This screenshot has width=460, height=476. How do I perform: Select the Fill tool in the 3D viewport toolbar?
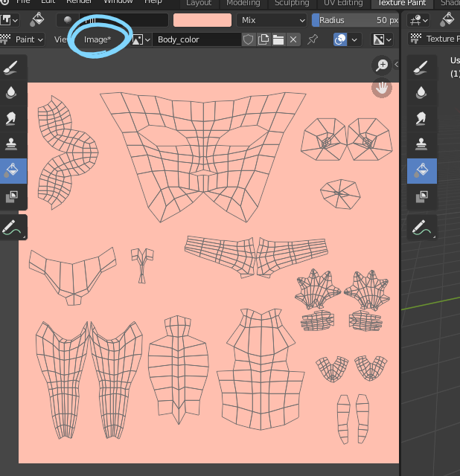(421, 170)
